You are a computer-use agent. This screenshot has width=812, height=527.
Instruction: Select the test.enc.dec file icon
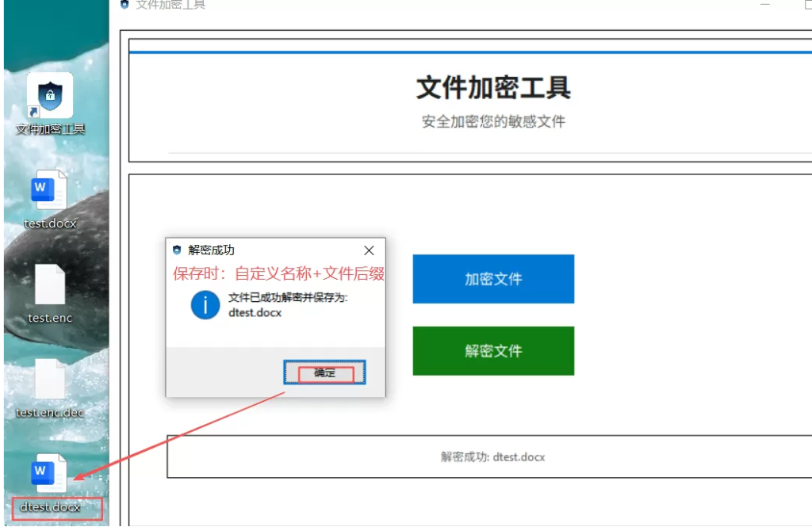(50, 379)
